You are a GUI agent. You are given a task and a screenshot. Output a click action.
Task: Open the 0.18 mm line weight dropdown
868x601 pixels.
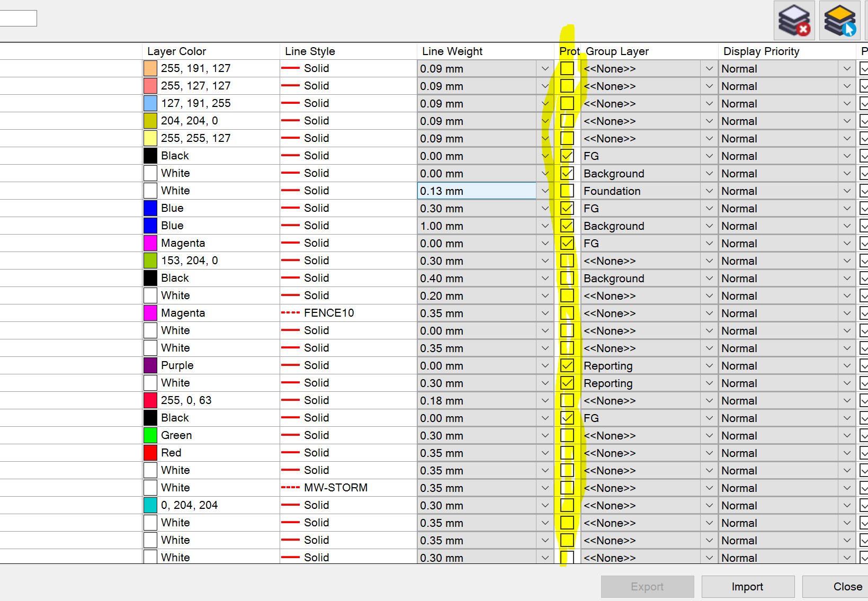coord(545,401)
